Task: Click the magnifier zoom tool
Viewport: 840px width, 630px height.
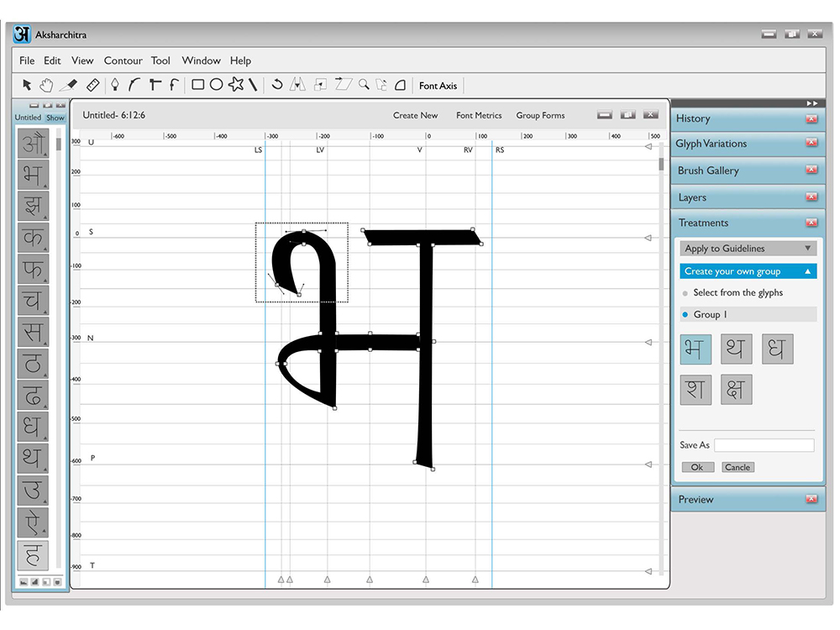Action: [365, 85]
